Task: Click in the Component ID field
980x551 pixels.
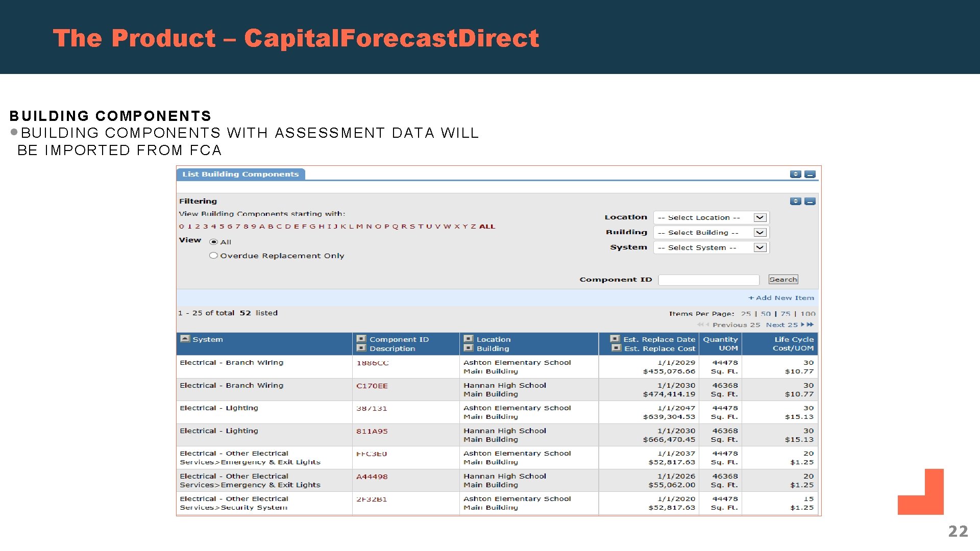Action: click(x=708, y=280)
